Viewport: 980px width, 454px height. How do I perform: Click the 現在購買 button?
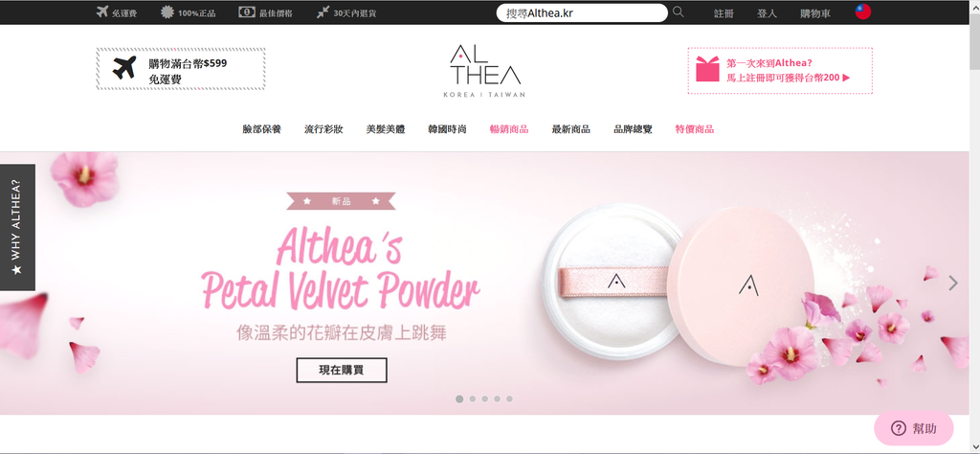[x=342, y=371]
